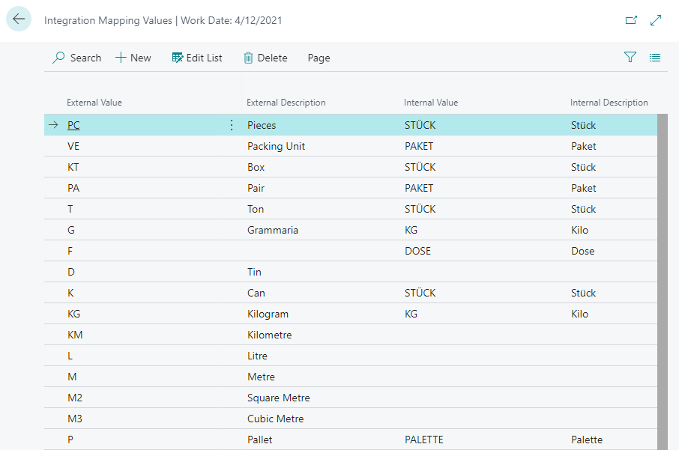Delete the selected mapping row
The image size is (679, 450).
(x=265, y=58)
